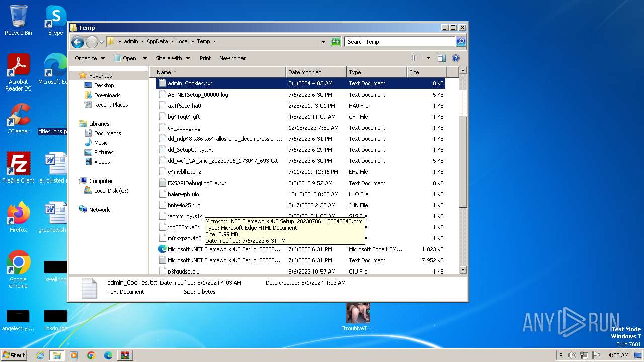Open Firefox desktop icon
Viewport: 644px width, 362px height.
click(18, 217)
